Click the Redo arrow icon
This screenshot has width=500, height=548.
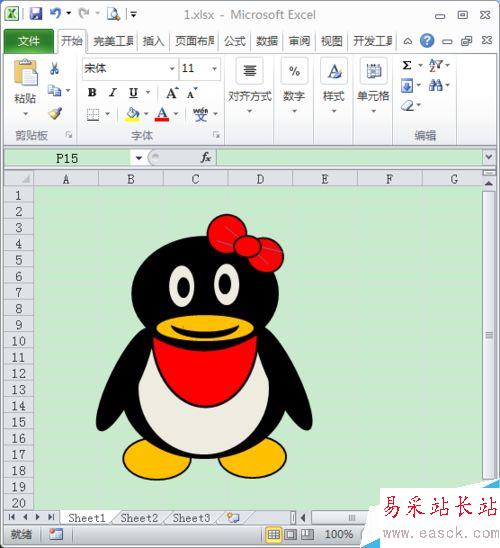click(84, 14)
